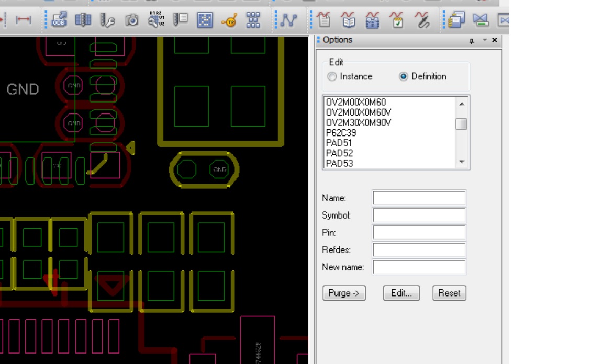Screen dimensions: 603x364
Task: Open the NC drill customization icon
Action: point(83,19)
